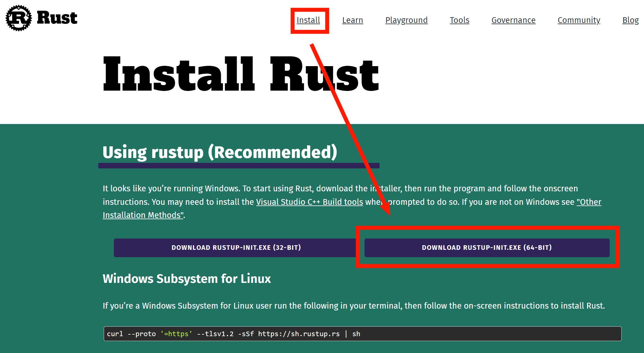The width and height of the screenshot is (644, 353).
Task: Open Visual Studio C++ Build tools link
Action: (309, 202)
